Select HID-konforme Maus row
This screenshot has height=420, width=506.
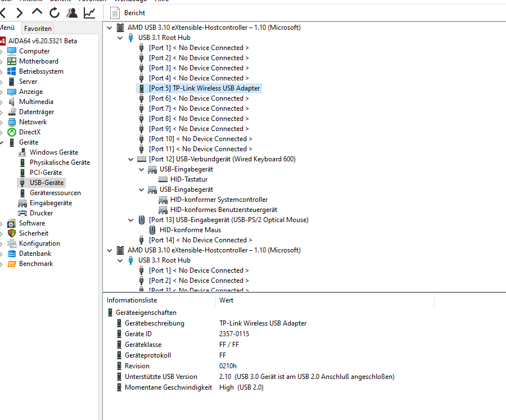(190, 230)
